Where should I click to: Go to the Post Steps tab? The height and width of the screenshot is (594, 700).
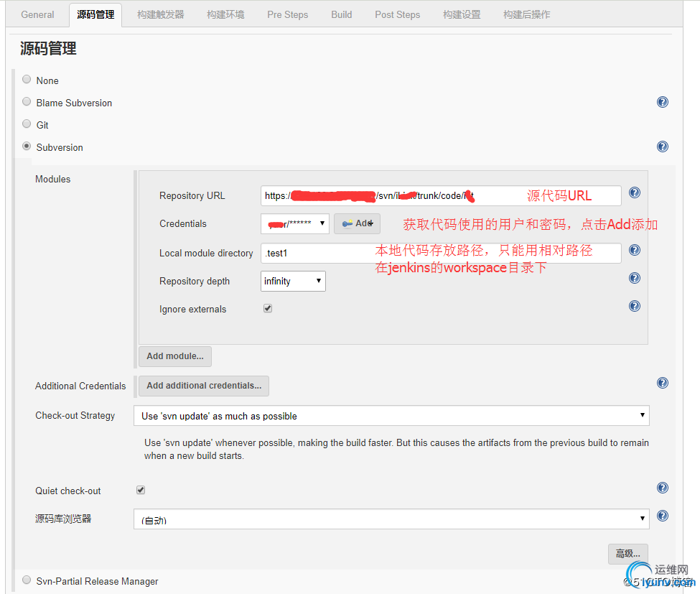(397, 15)
